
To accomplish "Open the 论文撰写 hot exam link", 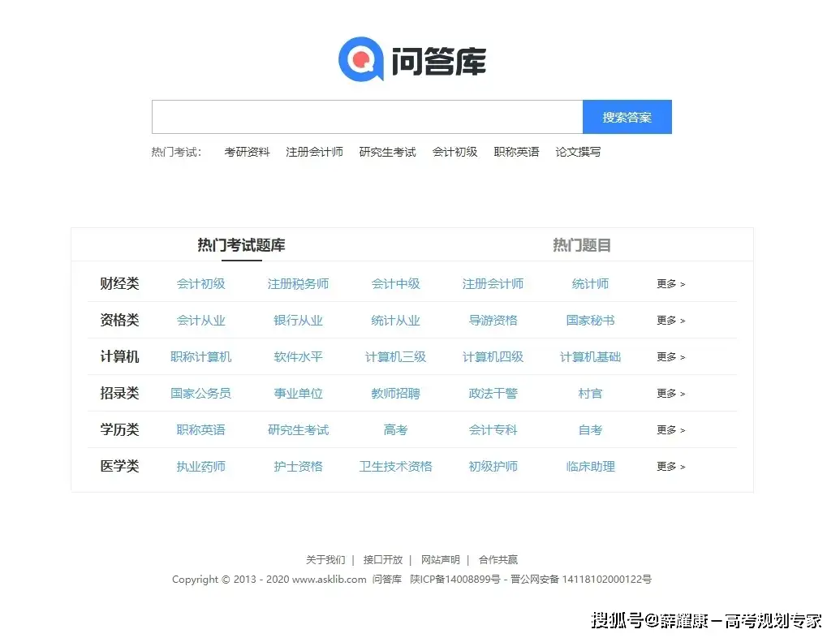I will pos(577,152).
